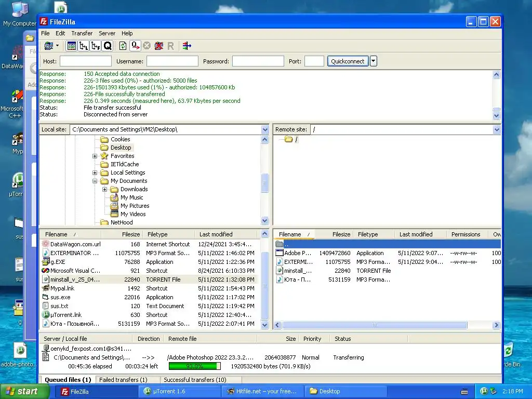
Task: Open the File menu
Action: tap(45, 33)
